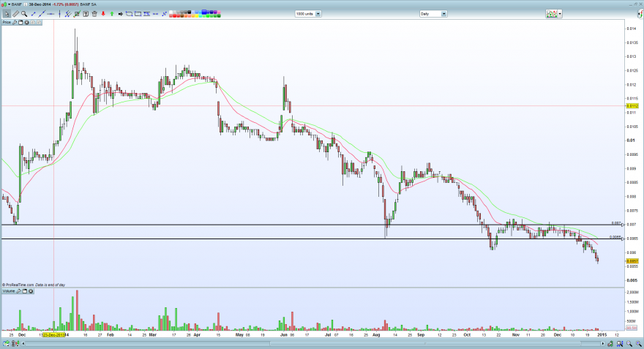Choose the short line segment drawing tool
This screenshot has height=349, width=644.
tap(33, 14)
